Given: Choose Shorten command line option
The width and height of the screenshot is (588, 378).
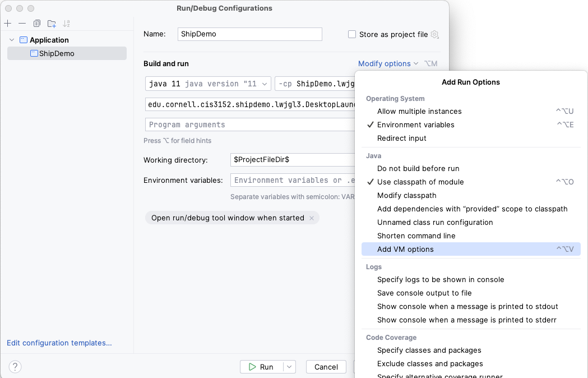Looking at the screenshot, I should coord(416,236).
